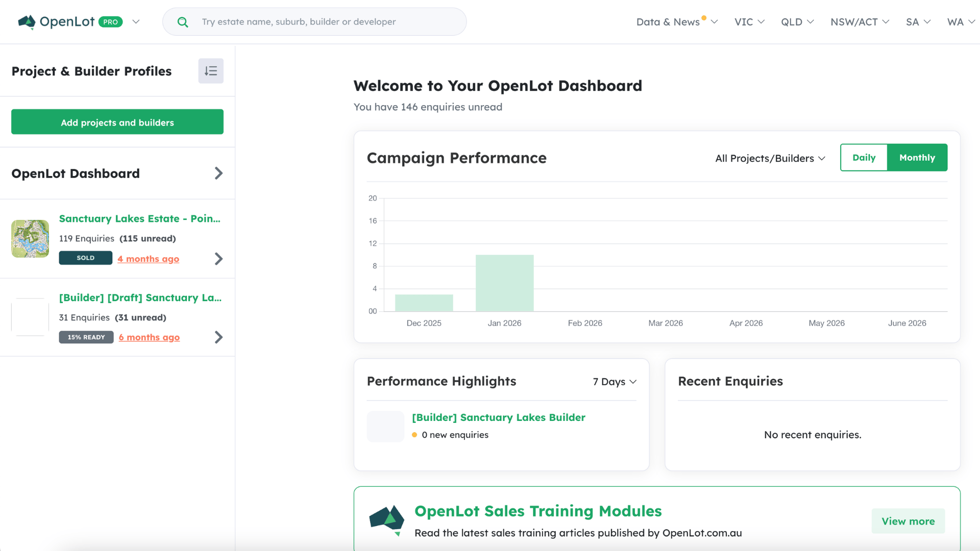
Task: Click 'You have 146 enquiries unread' text
Action: point(428,107)
